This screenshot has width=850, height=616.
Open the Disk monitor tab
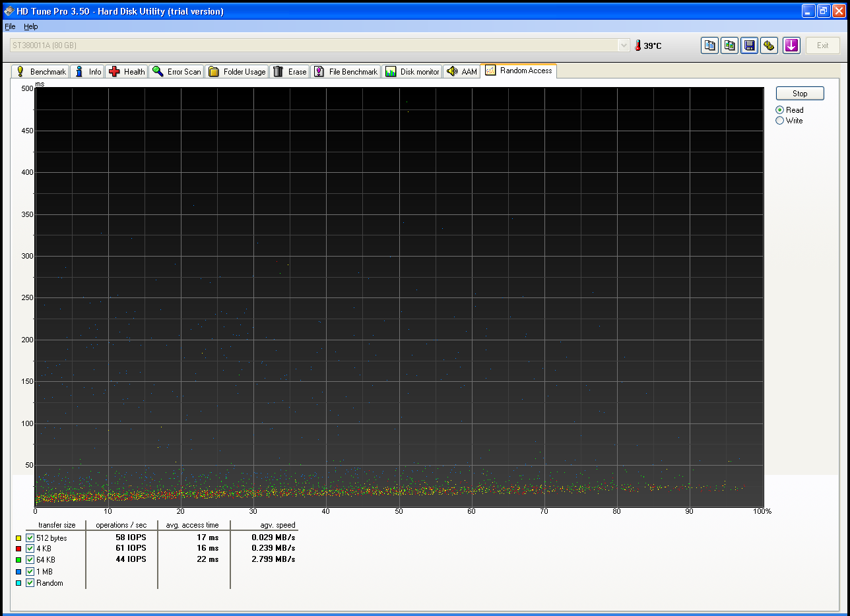click(x=412, y=71)
